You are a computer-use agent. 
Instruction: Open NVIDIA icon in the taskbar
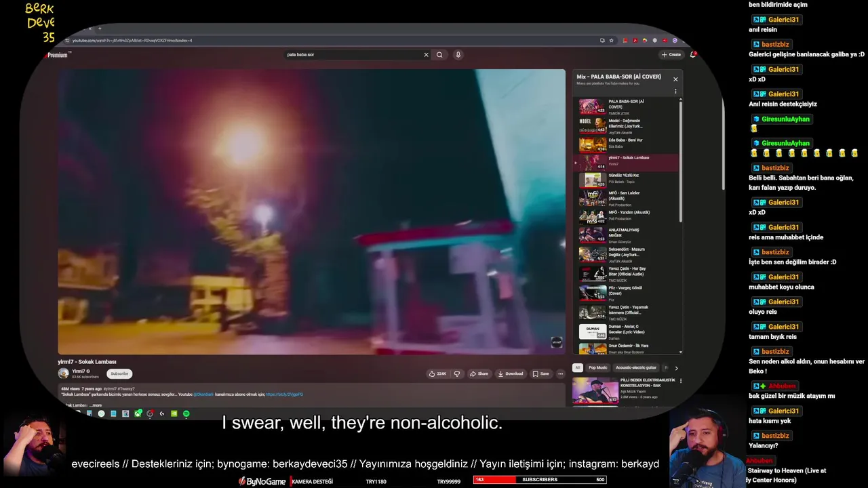pos(174,413)
